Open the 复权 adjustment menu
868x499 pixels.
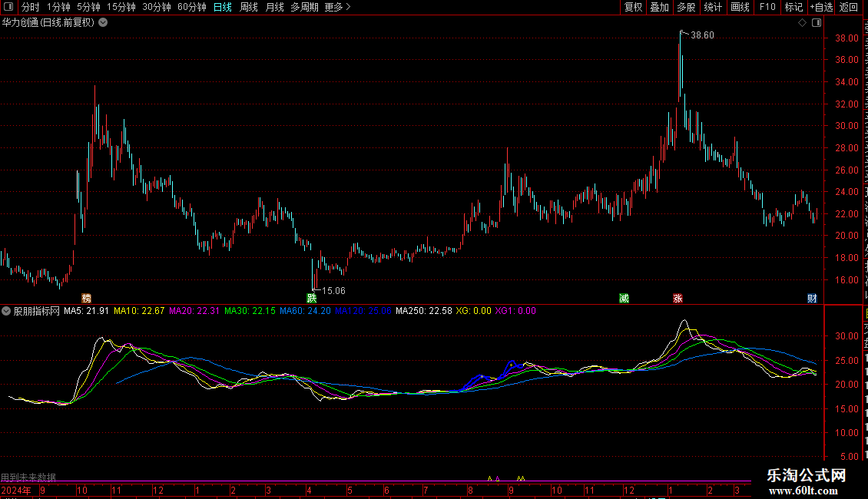click(633, 7)
